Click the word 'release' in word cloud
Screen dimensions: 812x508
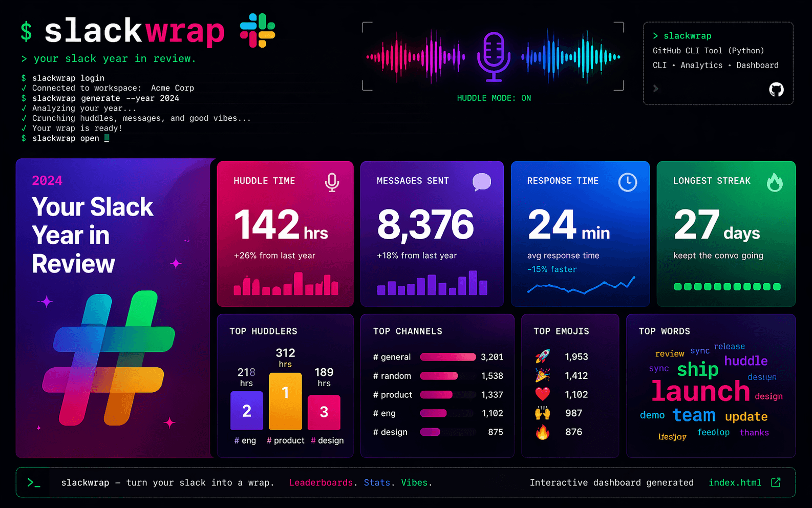click(730, 347)
